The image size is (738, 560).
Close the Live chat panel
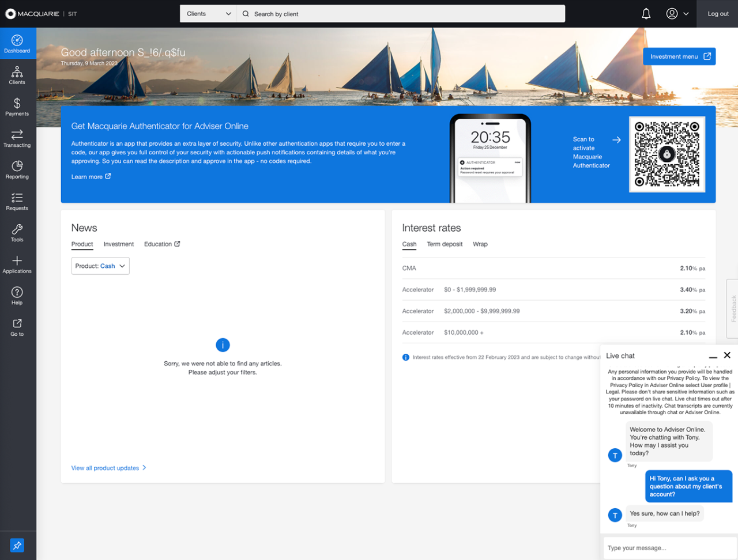(727, 355)
